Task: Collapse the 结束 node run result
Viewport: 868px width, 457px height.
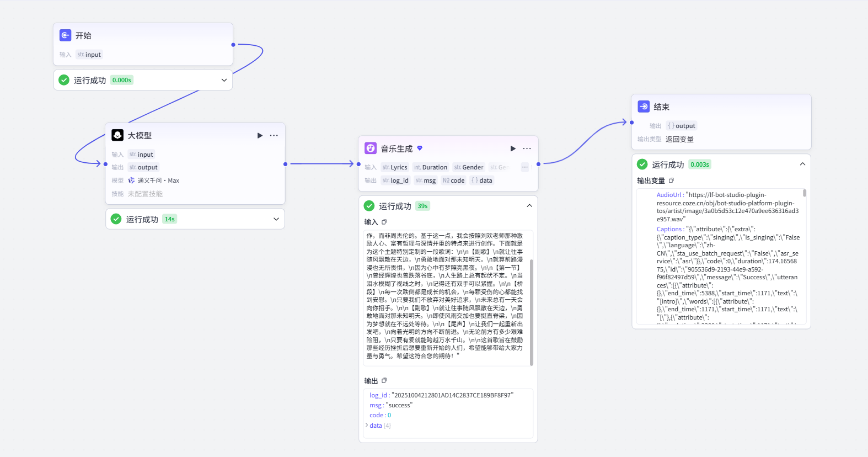Action: click(x=802, y=164)
